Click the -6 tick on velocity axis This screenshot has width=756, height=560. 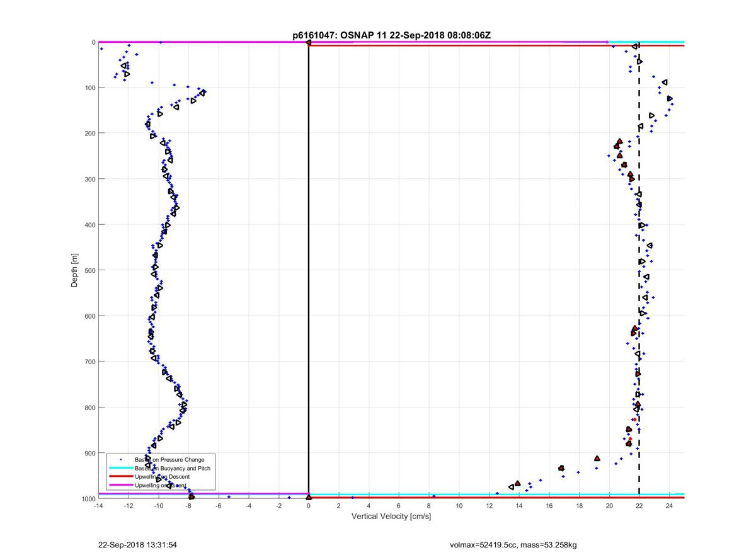pyautogui.click(x=219, y=506)
